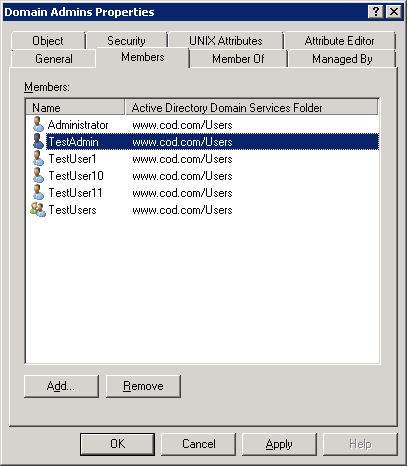Click the TestUser10 user icon
The height and width of the screenshot is (466, 407).
coord(38,176)
